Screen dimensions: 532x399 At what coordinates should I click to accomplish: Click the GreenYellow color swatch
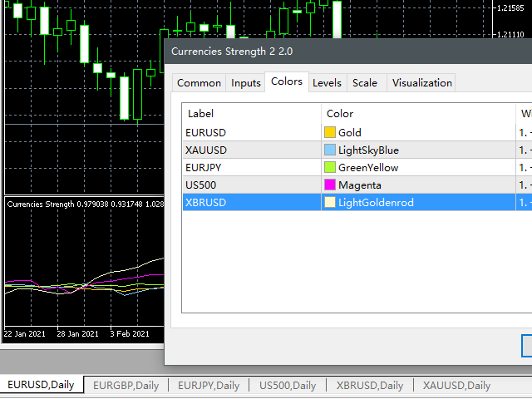[330, 167]
